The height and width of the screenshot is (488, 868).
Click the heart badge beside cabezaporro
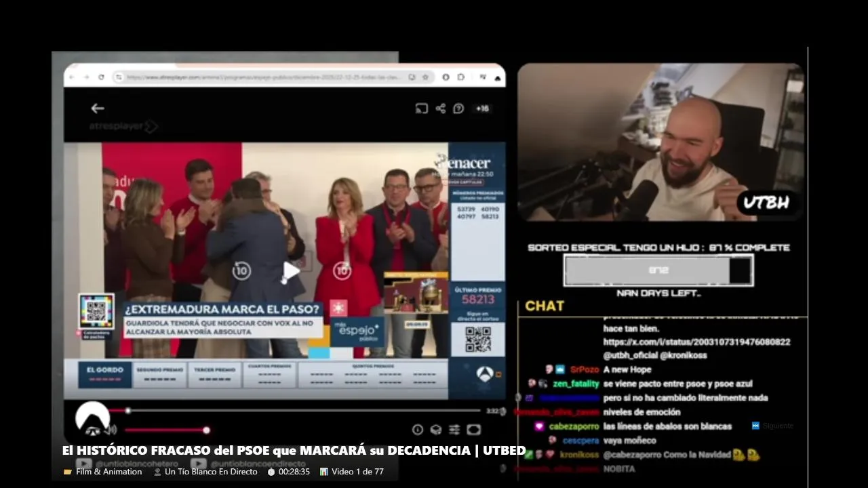click(x=539, y=426)
